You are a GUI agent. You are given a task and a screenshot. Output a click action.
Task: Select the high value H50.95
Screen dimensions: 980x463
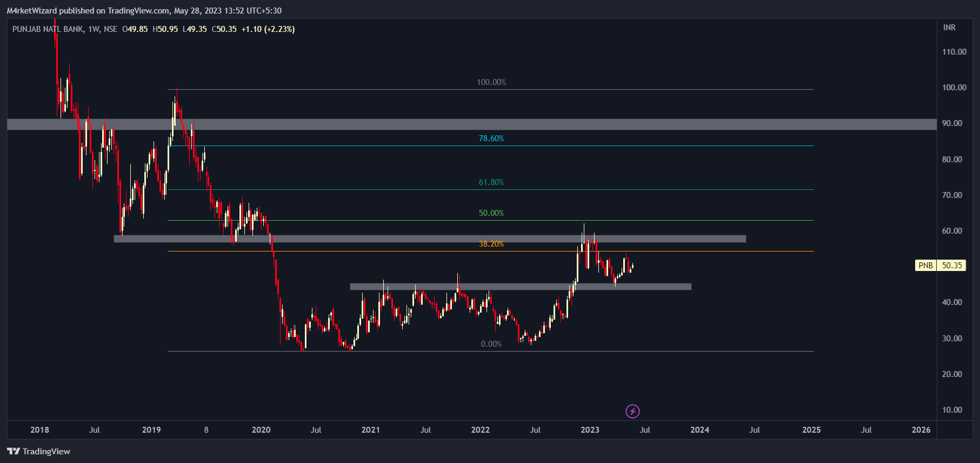click(x=165, y=29)
